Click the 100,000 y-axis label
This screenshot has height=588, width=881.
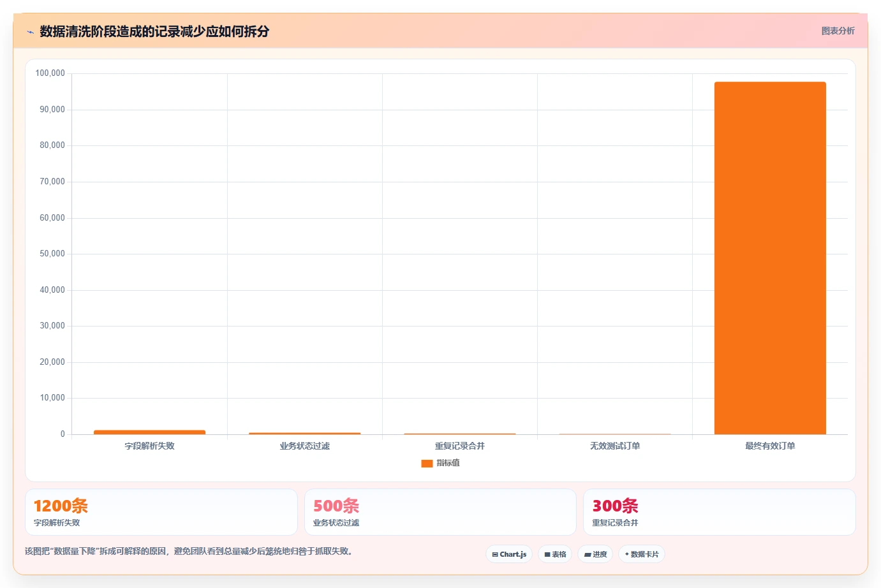click(x=50, y=73)
